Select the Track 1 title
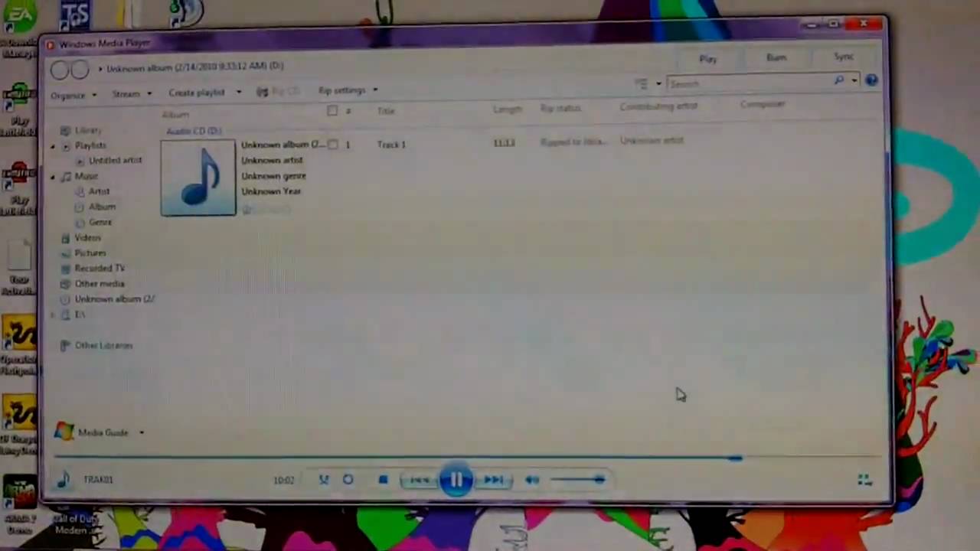The image size is (980, 551). [x=391, y=144]
